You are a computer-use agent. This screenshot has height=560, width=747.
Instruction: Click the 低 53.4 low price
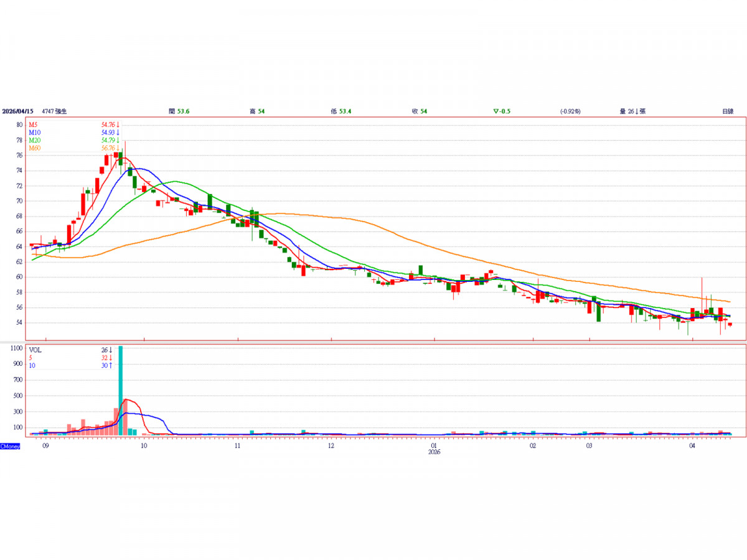pyautogui.click(x=341, y=111)
